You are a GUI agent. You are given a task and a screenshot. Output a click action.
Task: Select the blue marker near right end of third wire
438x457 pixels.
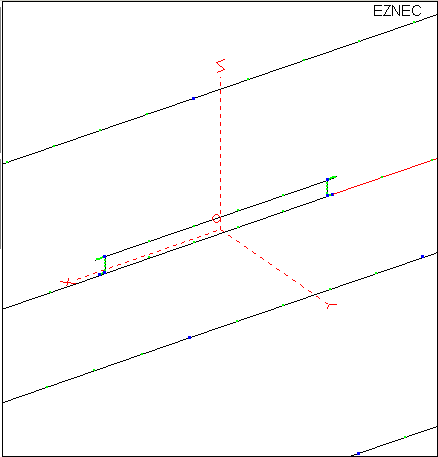[422, 256]
